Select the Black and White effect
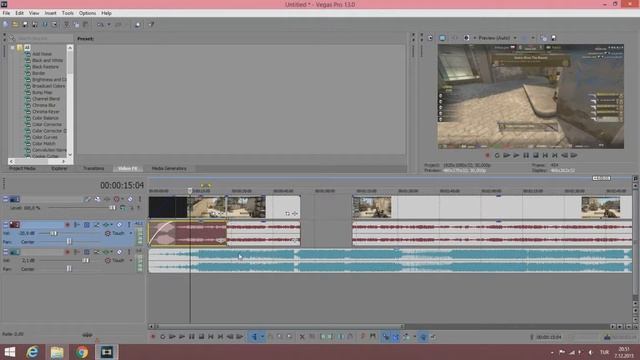Viewport: 640px width, 360px height. [x=47, y=60]
